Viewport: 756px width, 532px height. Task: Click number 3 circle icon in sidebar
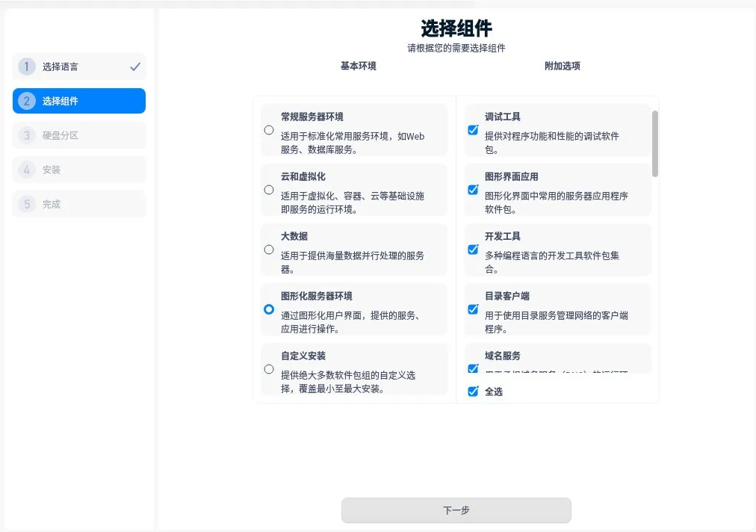pyautogui.click(x=26, y=135)
